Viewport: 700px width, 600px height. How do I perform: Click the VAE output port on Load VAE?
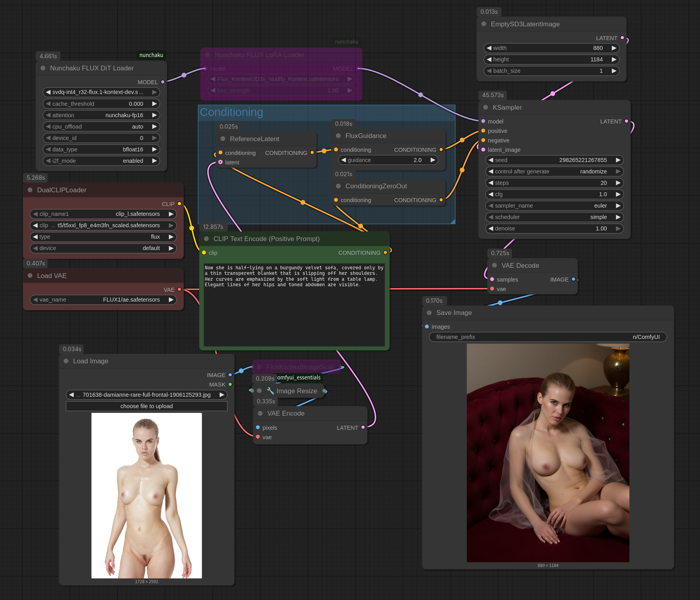point(179,289)
